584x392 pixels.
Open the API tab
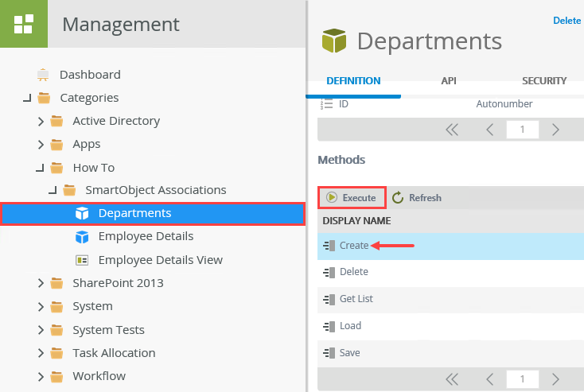[449, 81]
